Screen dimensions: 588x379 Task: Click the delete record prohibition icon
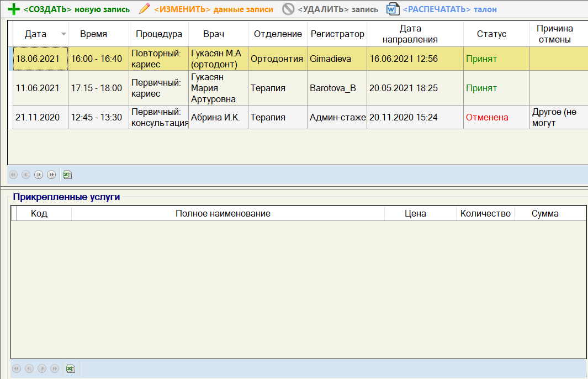coord(288,9)
